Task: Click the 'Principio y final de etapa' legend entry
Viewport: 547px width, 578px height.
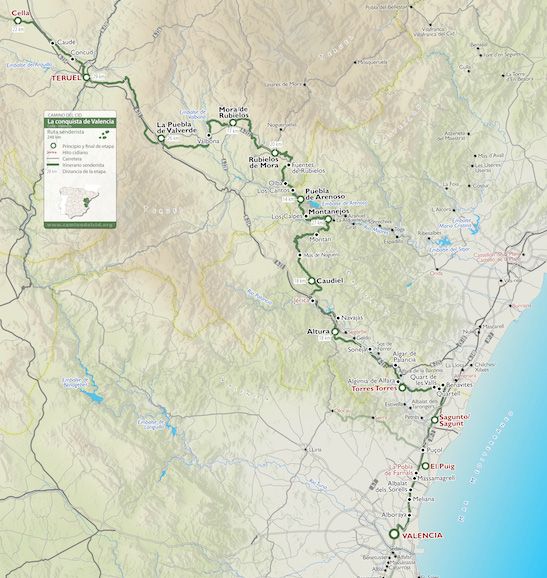Action: tap(88, 146)
